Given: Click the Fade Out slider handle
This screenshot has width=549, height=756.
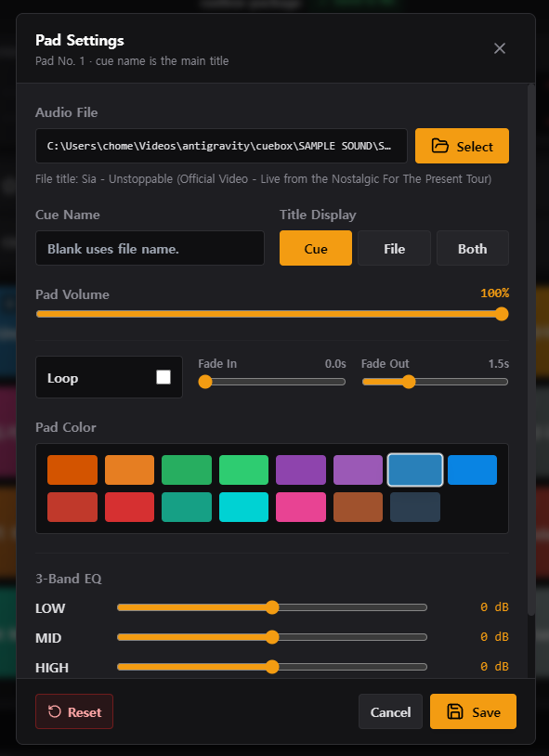Looking at the screenshot, I should [409, 382].
